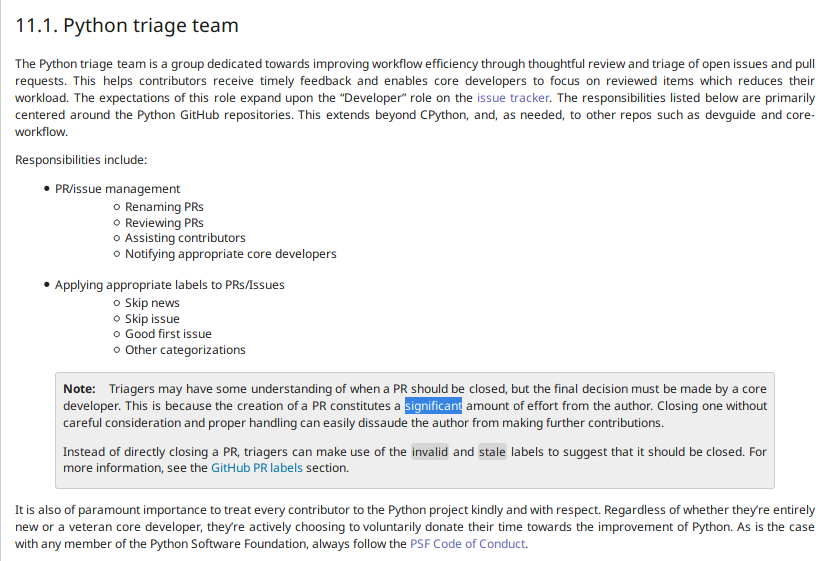Click the 'Other categorizations' list item
The image size is (835, 561).
[x=185, y=350]
